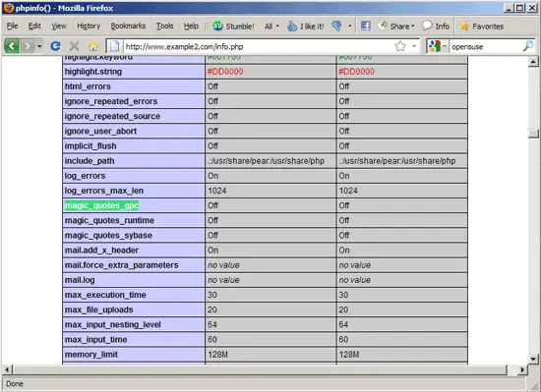Image resolution: width=541 pixels, height=392 pixels.
Task: Click the Info speech bubble button
Action: 436,27
